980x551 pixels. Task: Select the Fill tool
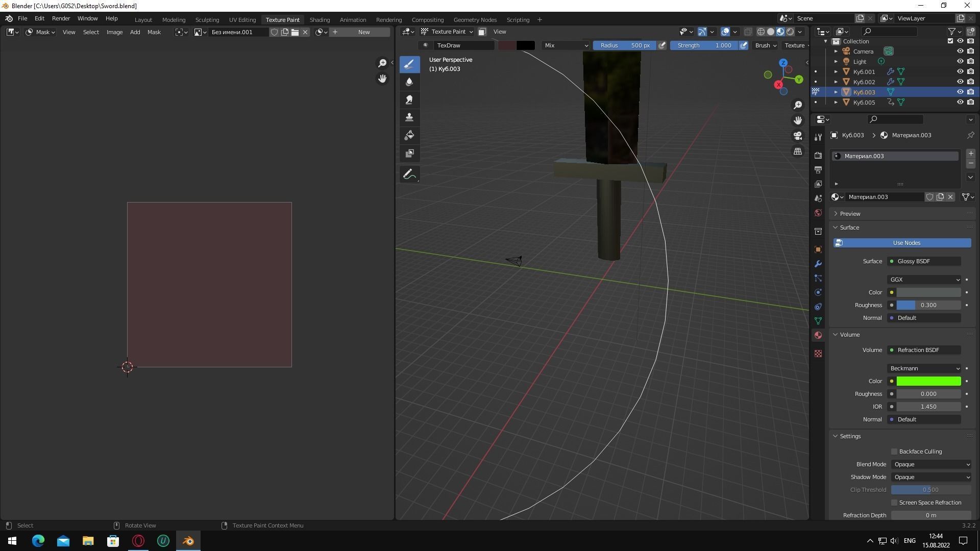(x=409, y=135)
